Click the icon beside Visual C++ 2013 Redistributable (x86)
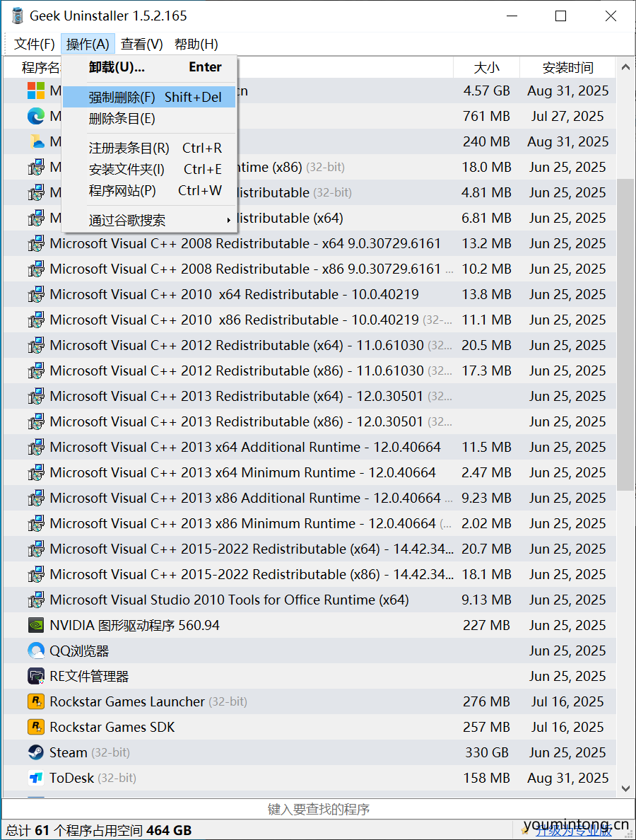 [x=36, y=421]
